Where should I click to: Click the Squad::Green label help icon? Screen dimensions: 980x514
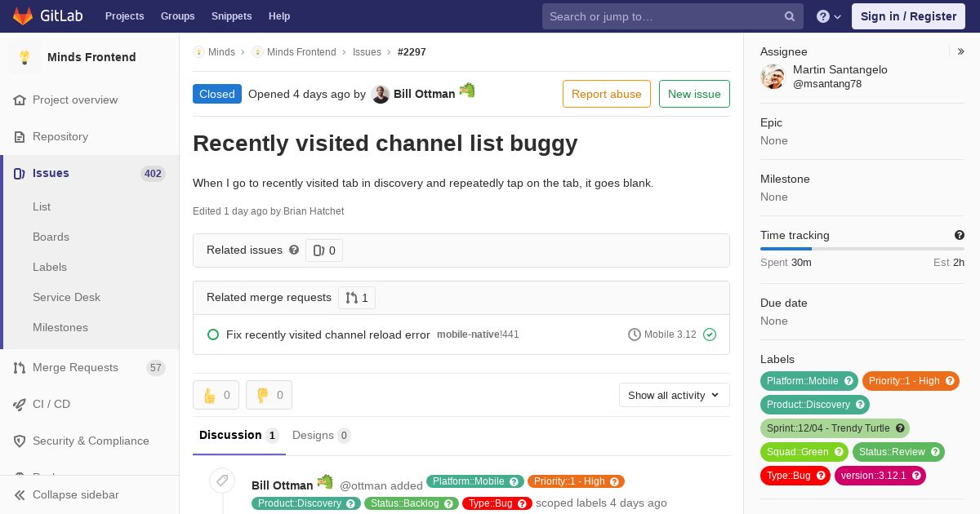[x=839, y=452]
